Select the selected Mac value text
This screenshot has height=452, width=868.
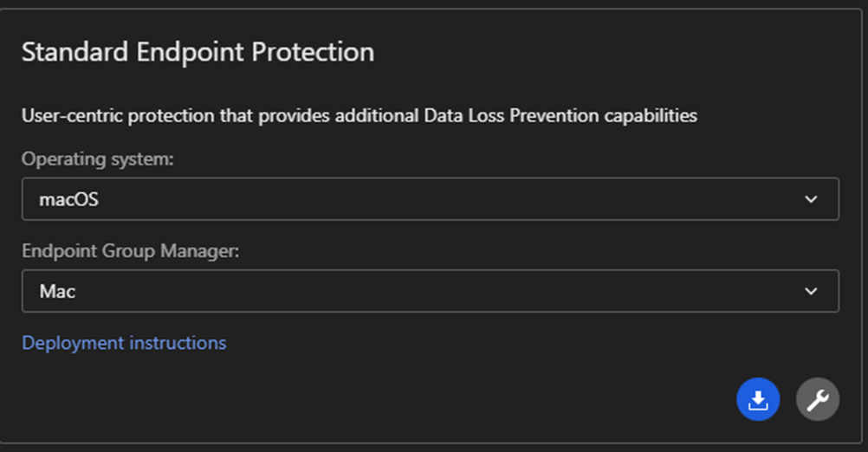pos(57,292)
